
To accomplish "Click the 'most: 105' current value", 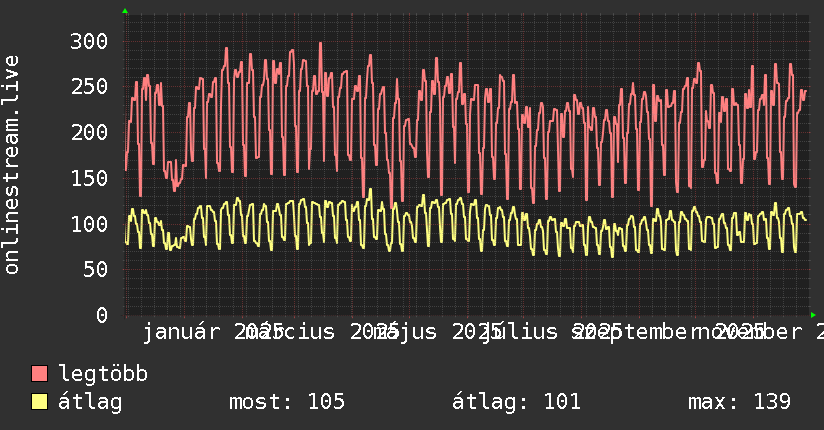I will coord(287,402).
